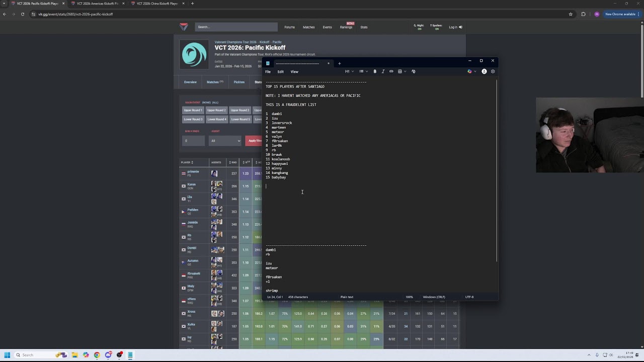The width and height of the screenshot is (644, 362).
Task: Open player primmie's profile link
Action: pos(193,171)
